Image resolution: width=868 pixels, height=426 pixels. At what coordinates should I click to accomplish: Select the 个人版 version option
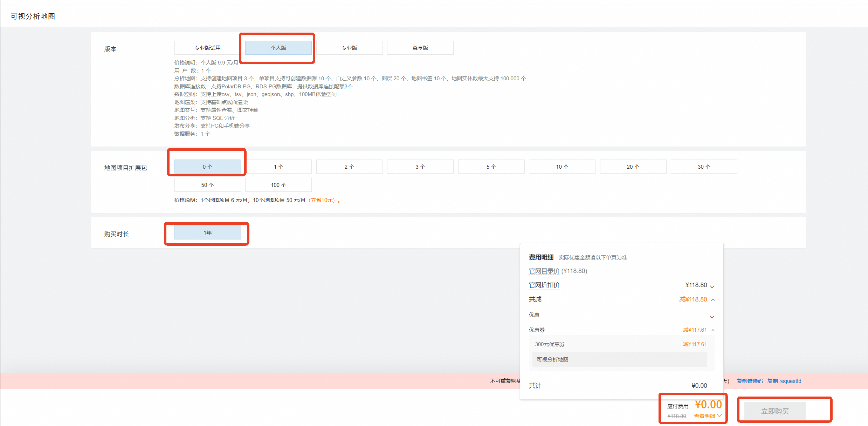278,48
